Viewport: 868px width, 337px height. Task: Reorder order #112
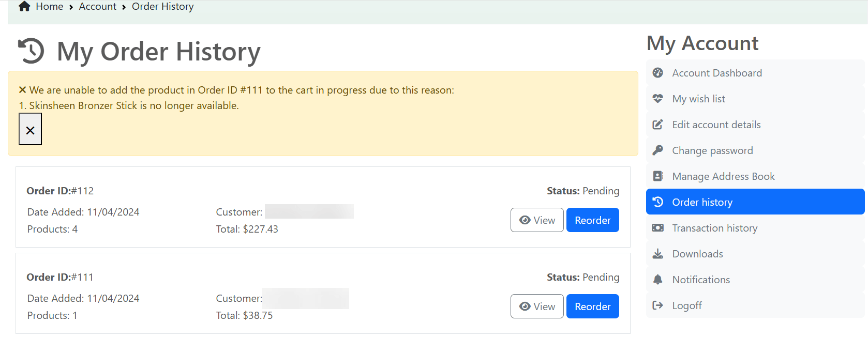pyautogui.click(x=592, y=220)
